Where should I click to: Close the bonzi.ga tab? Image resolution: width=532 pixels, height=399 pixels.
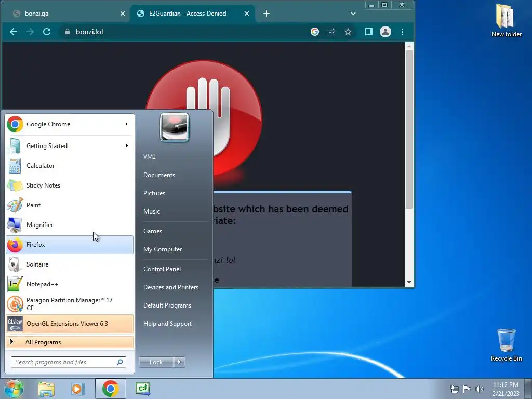coord(123,14)
